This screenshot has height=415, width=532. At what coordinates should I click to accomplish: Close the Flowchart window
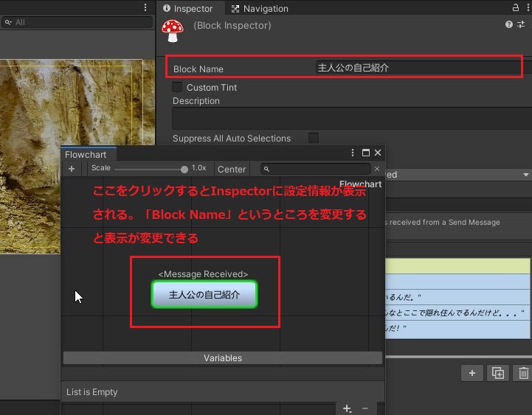[x=378, y=153]
